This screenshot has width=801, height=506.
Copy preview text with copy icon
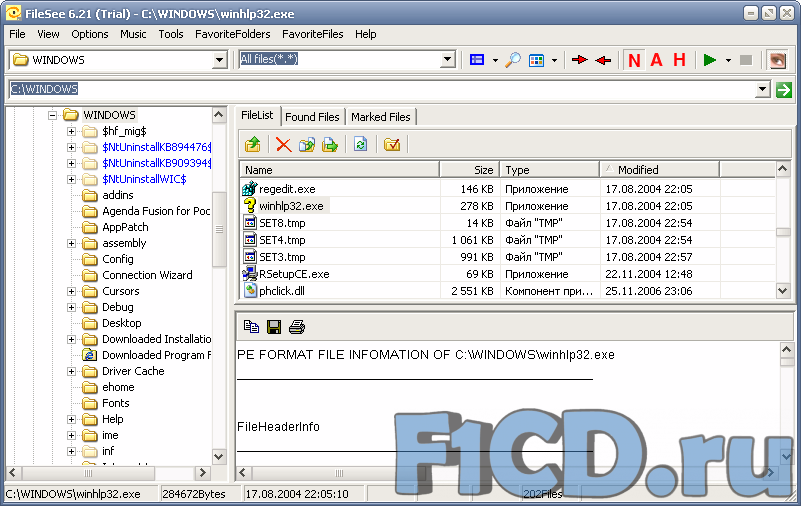(x=251, y=327)
